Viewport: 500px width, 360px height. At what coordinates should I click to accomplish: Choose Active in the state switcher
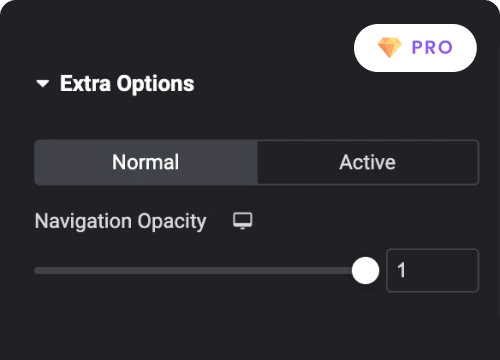[368, 162]
